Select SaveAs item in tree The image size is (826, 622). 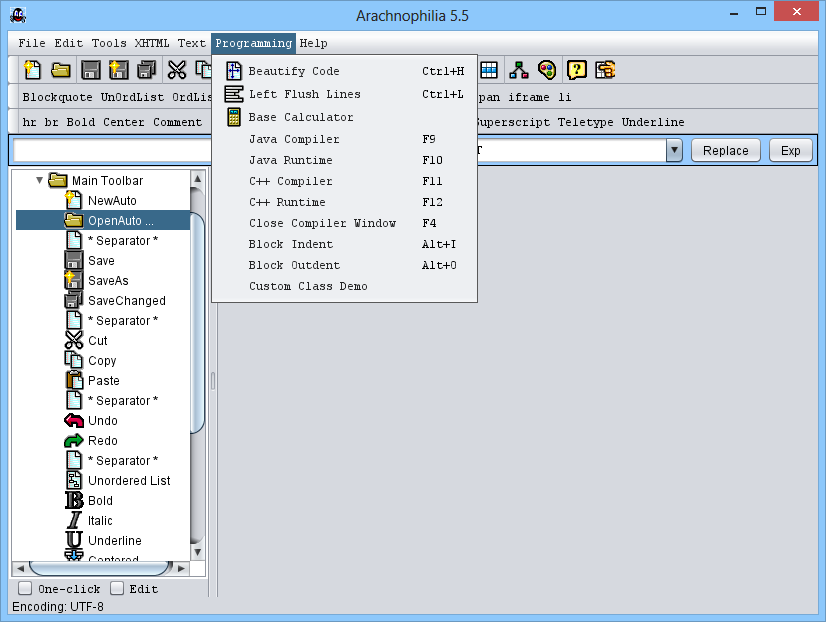click(108, 281)
